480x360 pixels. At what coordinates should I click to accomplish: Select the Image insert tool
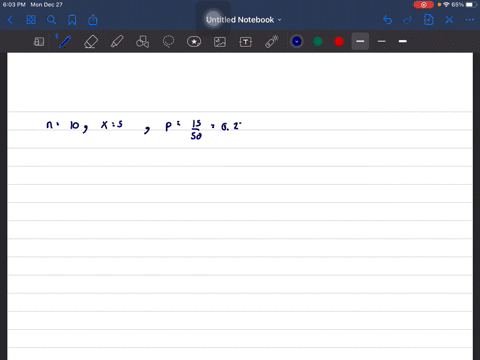click(220, 42)
